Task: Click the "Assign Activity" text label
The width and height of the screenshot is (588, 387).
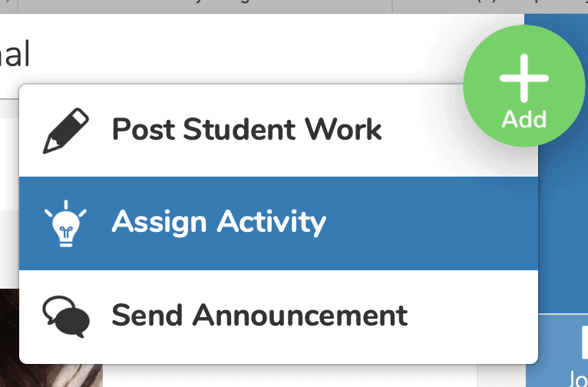Action: tap(219, 223)
